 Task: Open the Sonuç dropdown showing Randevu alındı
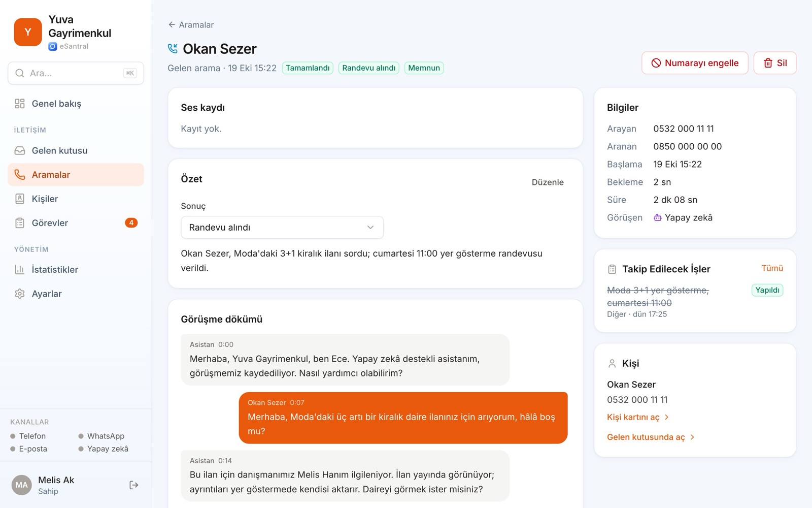click(x=282, y=228)
